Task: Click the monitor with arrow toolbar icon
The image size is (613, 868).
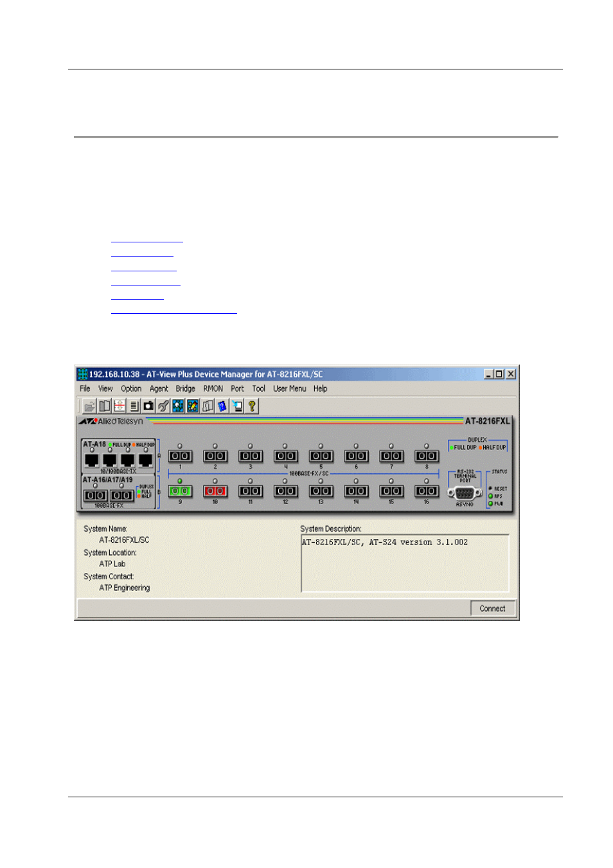Action: pyautogui.click(x=237, y=406)
